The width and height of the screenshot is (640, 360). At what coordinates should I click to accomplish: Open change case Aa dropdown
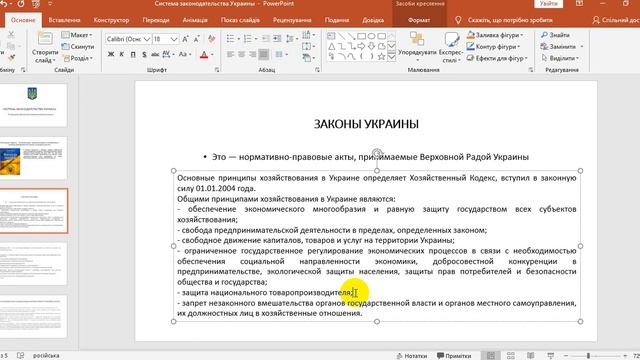[x=184, y=54]
